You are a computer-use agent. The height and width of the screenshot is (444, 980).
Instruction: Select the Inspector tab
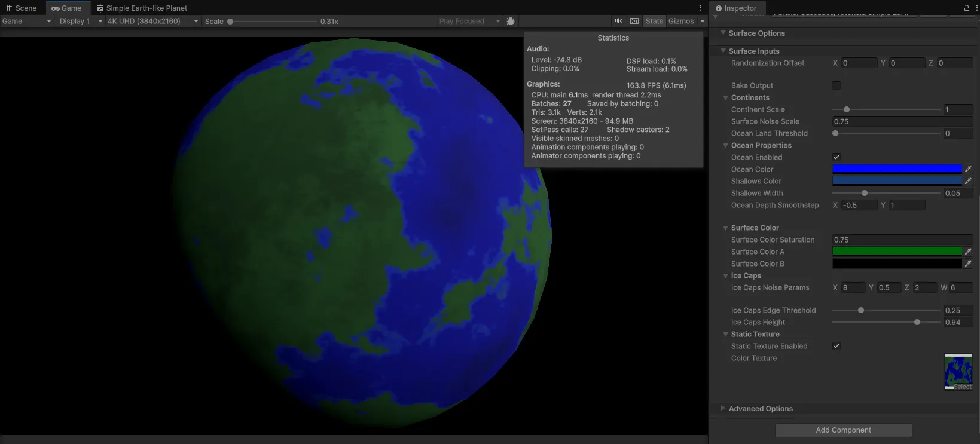click(x=736, y=8)
